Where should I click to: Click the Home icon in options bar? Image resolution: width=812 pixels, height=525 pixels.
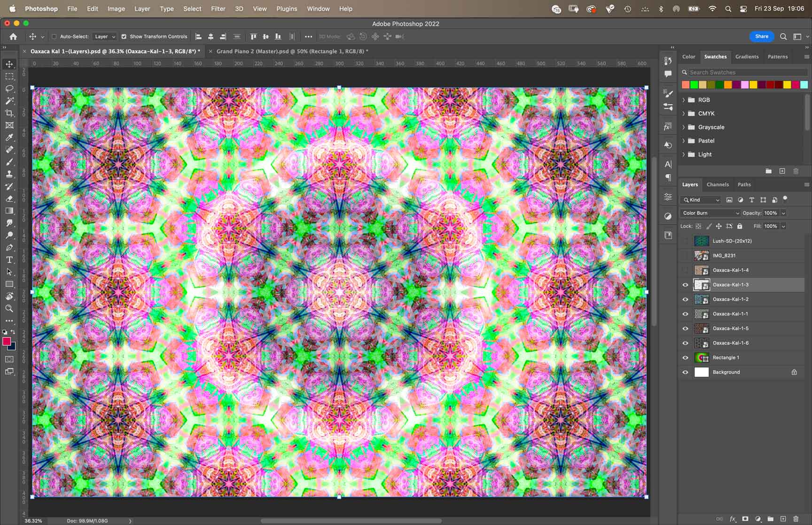(13, 36)
